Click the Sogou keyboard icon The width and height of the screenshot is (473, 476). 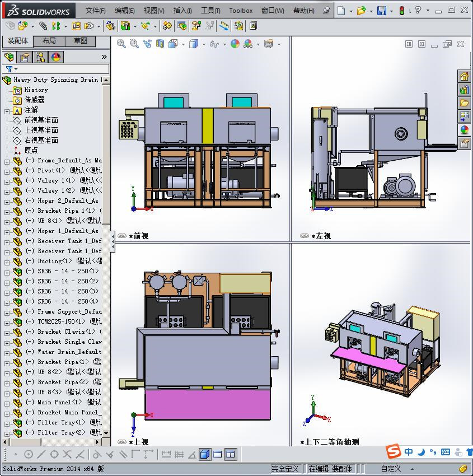(446, 452)
